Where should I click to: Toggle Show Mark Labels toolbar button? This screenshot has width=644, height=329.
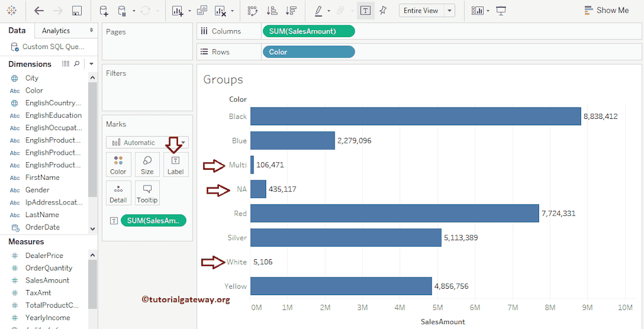coord(365,11)
